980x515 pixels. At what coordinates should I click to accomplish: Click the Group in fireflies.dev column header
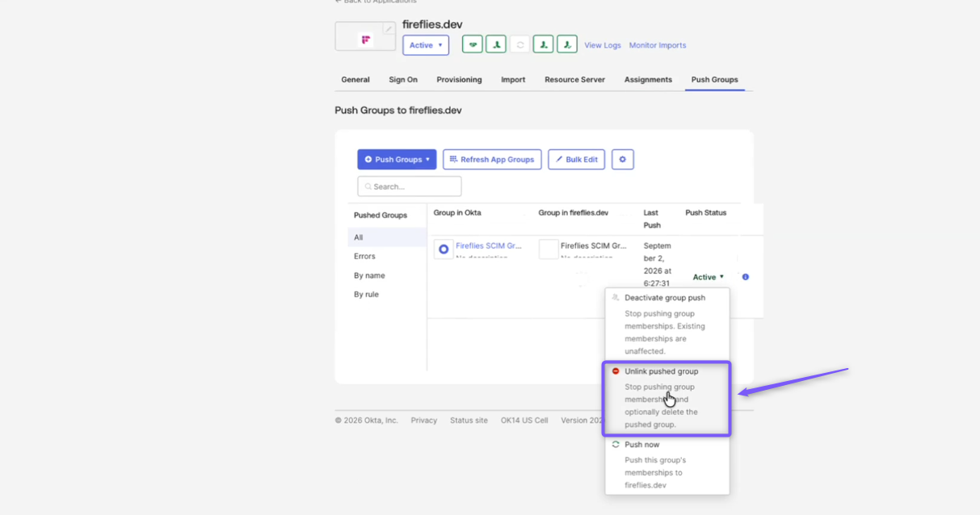(574, 213)
